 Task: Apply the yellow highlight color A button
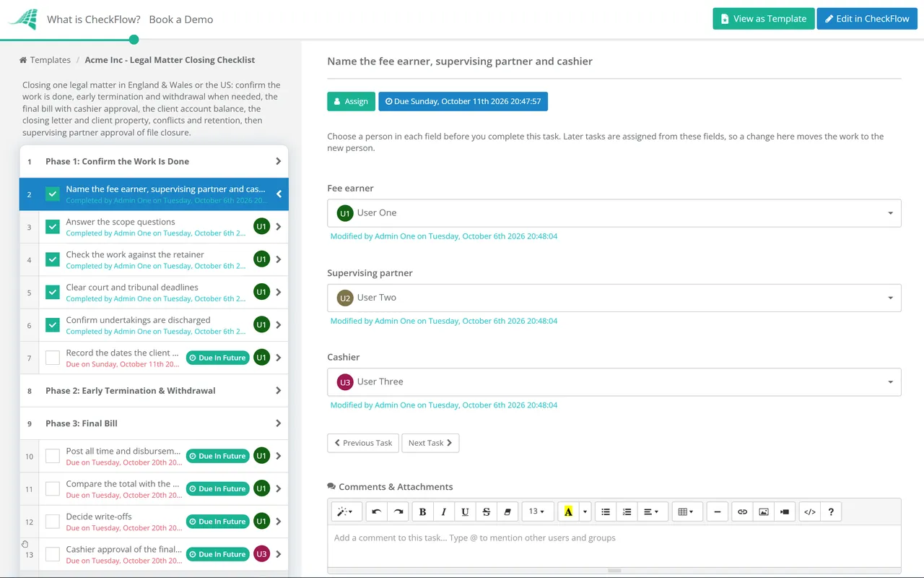tap(568, 512)
